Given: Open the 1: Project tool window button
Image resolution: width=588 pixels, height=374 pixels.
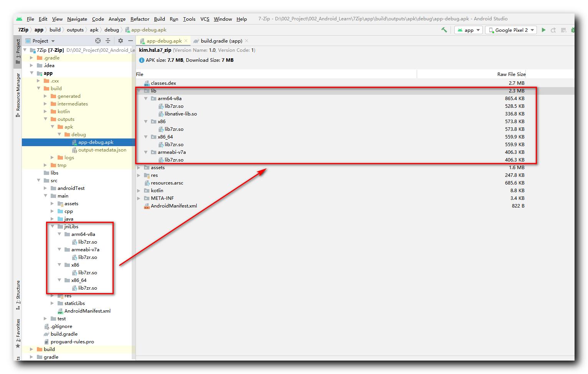Looking at the screenshot, I should coord(18,51).
